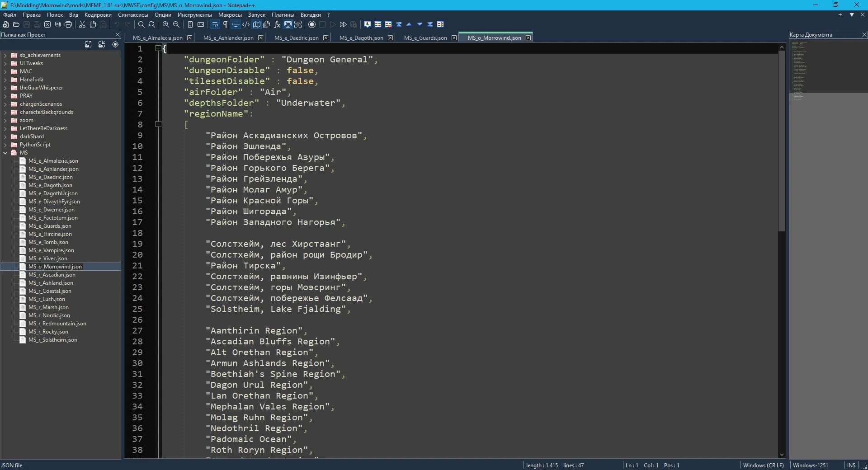Switch to MS_e_Daedric.json tab
This screenshot has height=470, width=868.
tap(296, 38)
